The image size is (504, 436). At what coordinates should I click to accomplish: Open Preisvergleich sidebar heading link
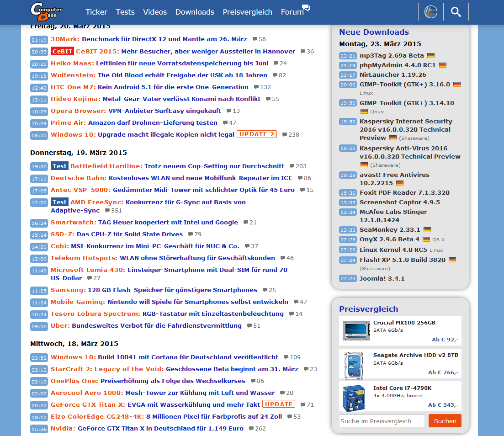[369, 309]
